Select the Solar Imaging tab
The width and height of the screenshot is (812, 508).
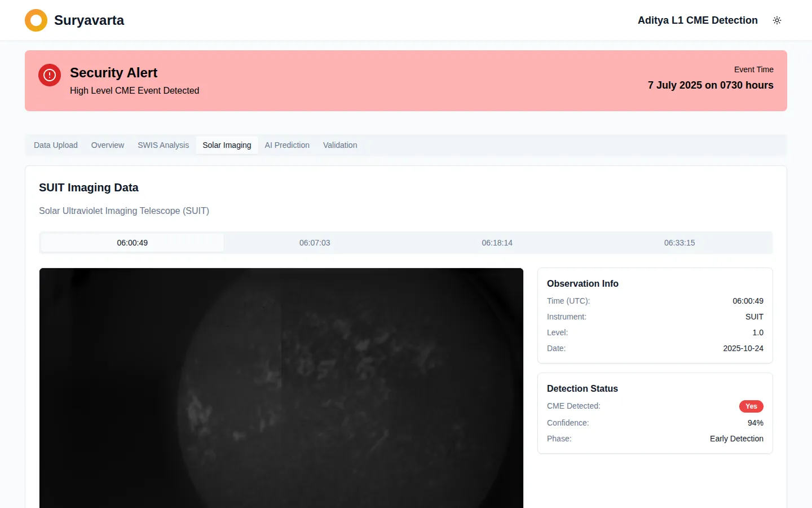227,145
